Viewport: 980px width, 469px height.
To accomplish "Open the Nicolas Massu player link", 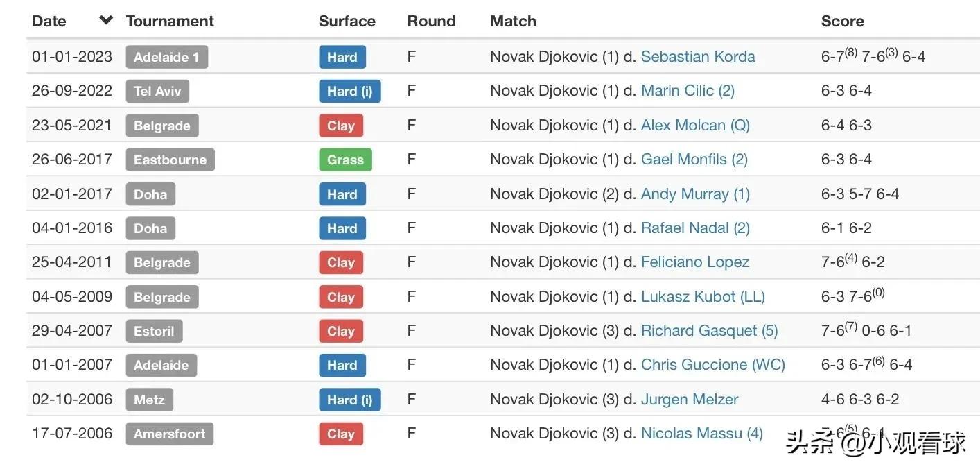I will tap(702, 433).
